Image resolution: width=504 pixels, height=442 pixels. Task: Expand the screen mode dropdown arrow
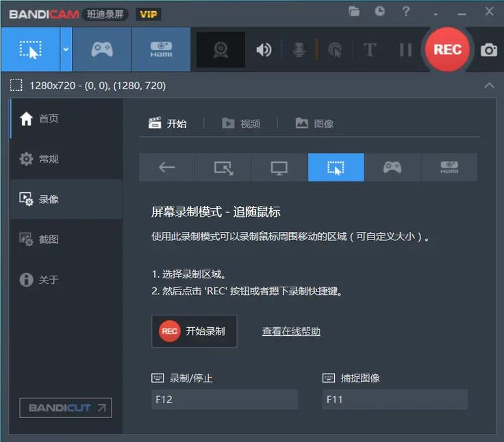point(66,50)
